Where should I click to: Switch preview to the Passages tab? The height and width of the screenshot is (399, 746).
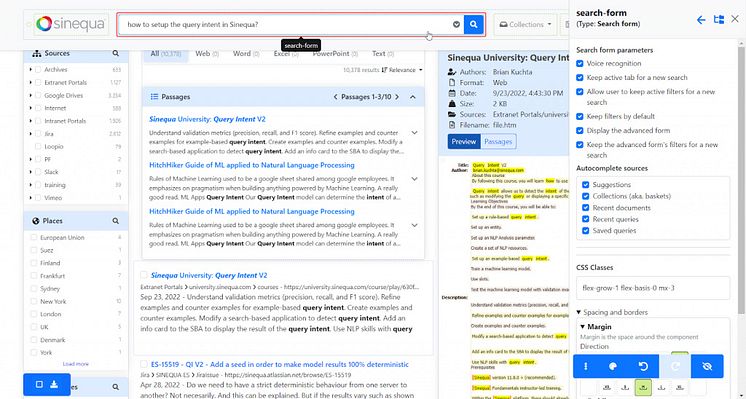[498, 141]
